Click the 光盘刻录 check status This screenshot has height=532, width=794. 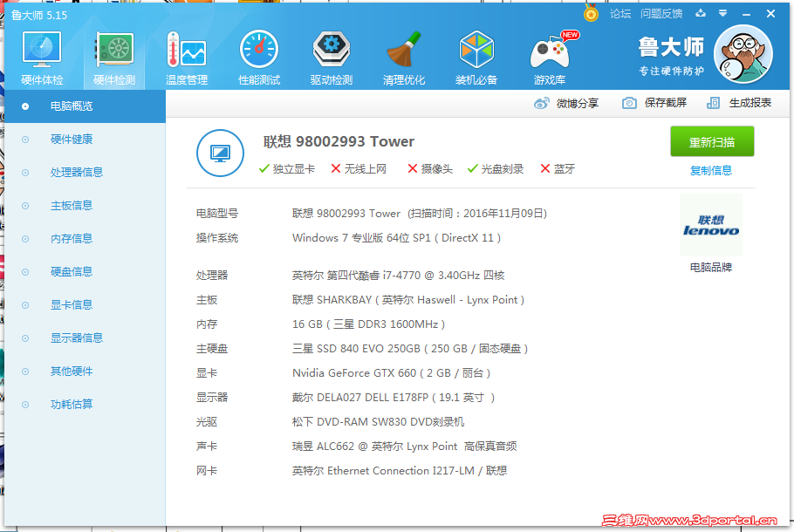tap(496, 169)
